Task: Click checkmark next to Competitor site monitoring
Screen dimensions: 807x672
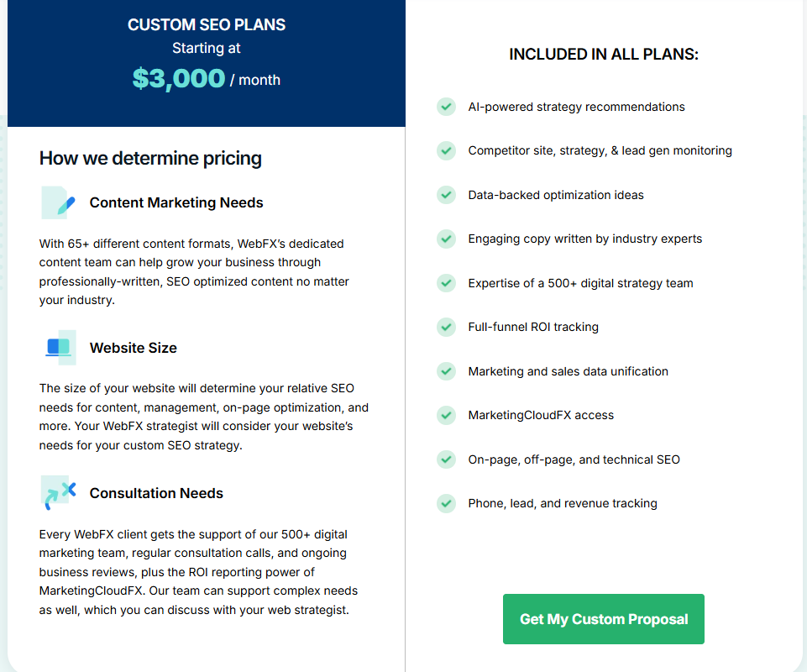Action: [446, 150]
